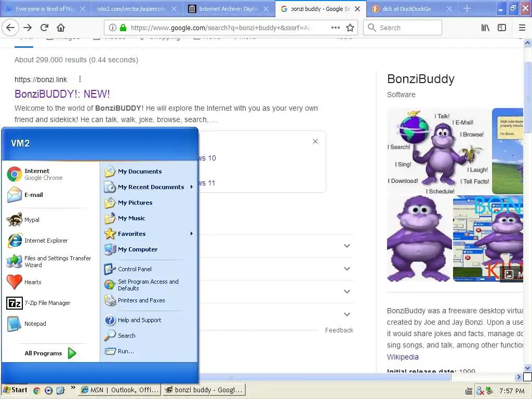Screen dimensions: 532x399
Task: Open Search from Start menu
Action: pyautogui.click(x=120, y=336)
